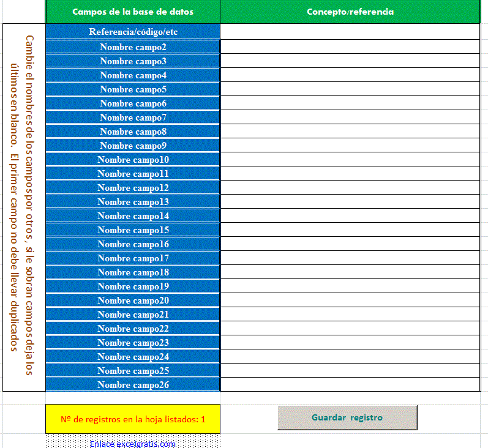Select the Nombre campo19 label cell
488x448 pixels.
(133, 286)
